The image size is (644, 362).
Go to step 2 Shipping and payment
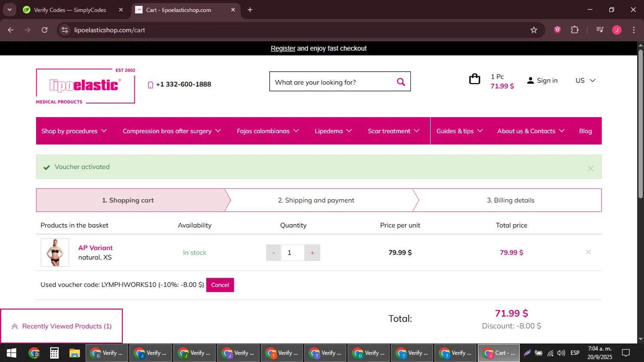tap(316, 200)
